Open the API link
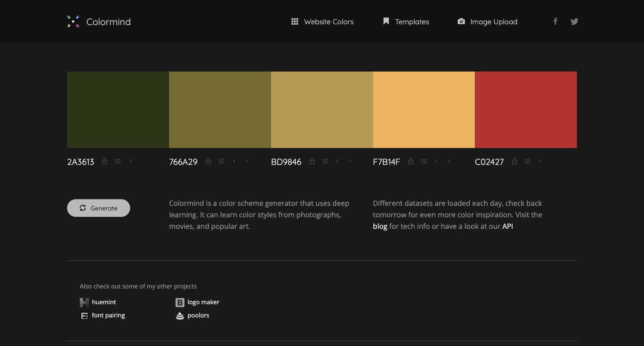The width and height of the screenshot is (644, 346). point(507,226)
